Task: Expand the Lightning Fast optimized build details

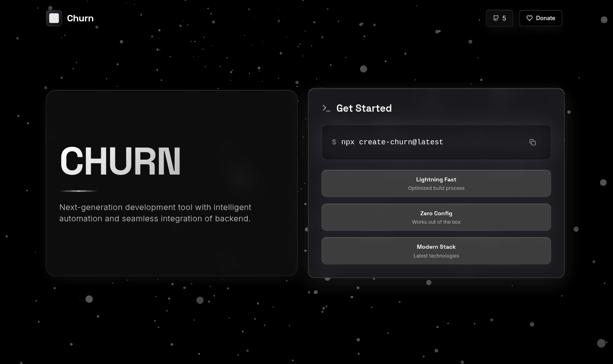Action: [436, 188]
